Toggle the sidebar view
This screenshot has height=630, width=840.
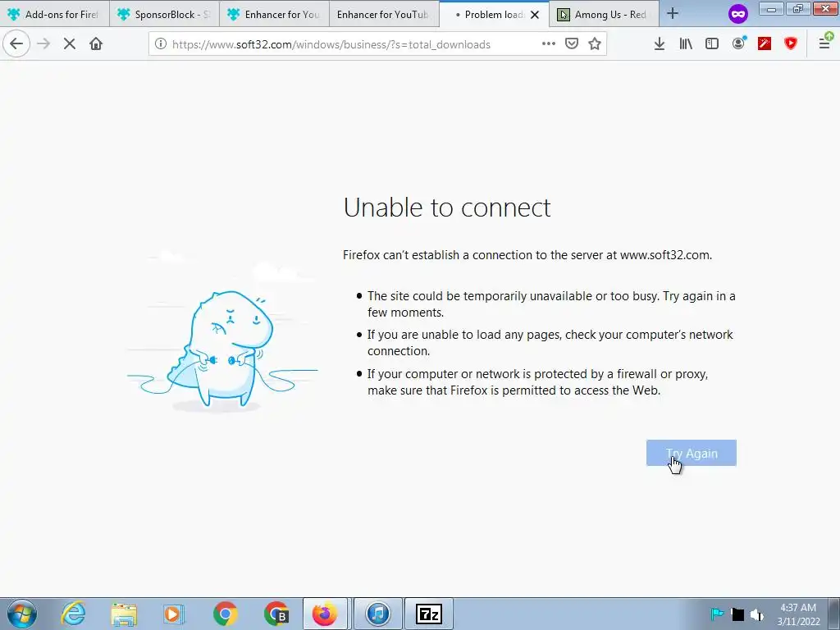(x=712, y=44)
